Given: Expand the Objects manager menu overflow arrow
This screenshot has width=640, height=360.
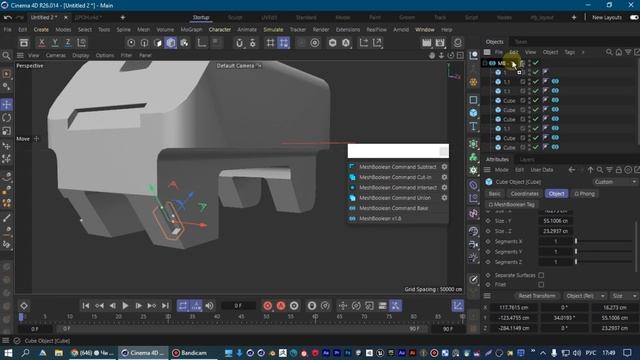Looking at the screenshot, I should click(x=583, y=52).
